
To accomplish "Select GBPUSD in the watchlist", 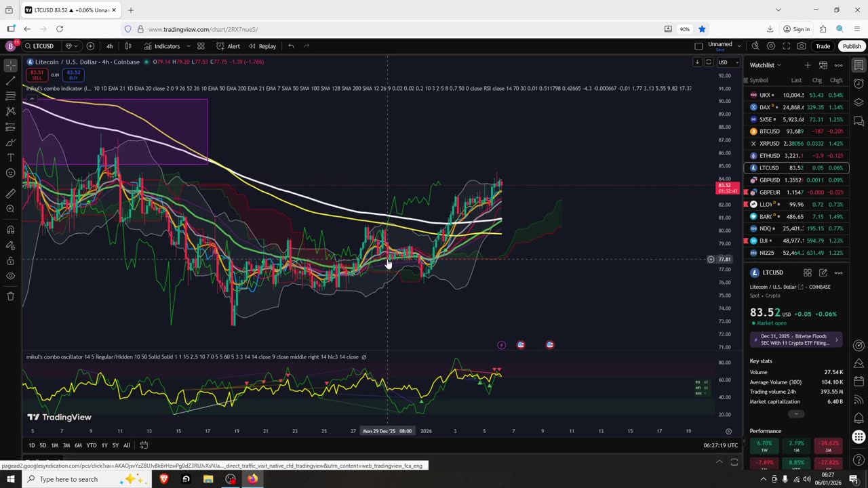I will 796,180.
